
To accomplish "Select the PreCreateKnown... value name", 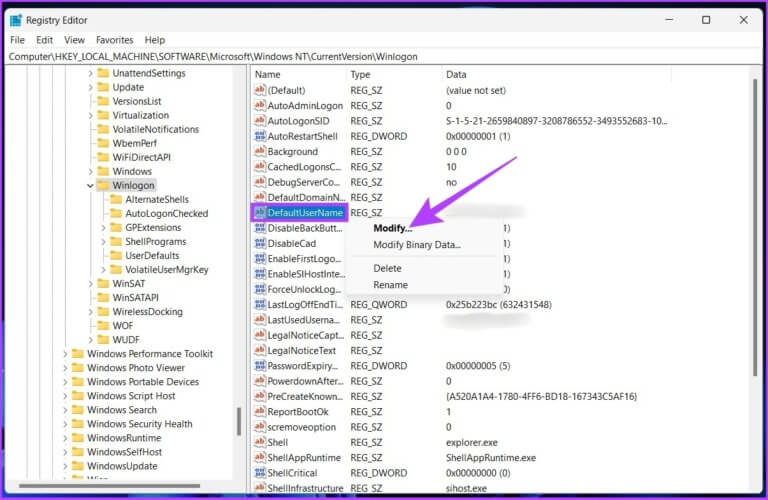I will click(x=305, y=396).
